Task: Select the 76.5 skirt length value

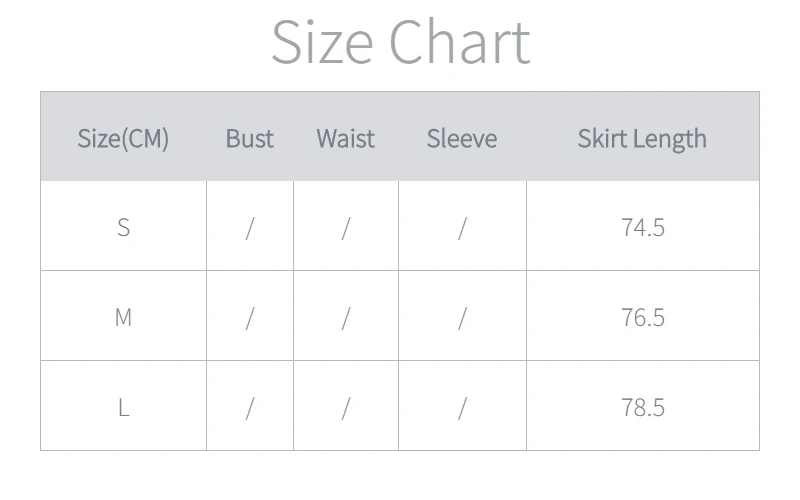Action: tap(642, 317)
